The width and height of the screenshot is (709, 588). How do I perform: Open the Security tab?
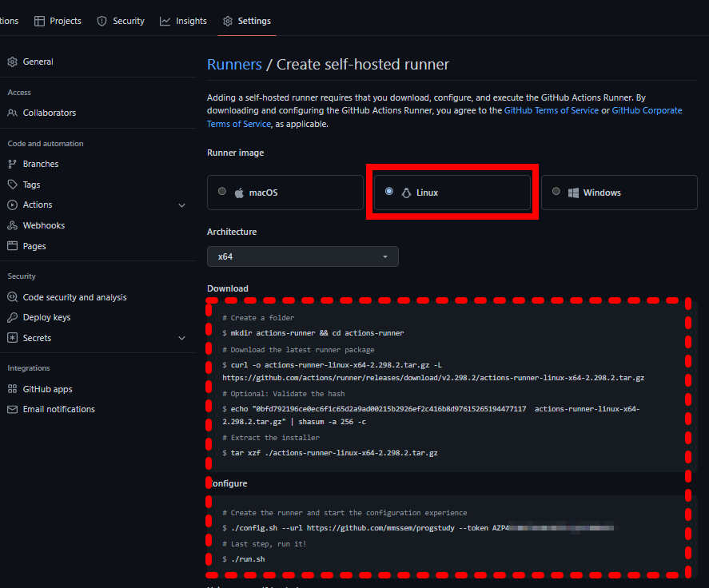point(121,22)
